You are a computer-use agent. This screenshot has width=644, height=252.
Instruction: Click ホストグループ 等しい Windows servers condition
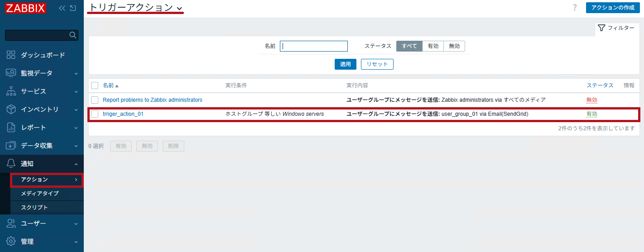click(274, 114)
